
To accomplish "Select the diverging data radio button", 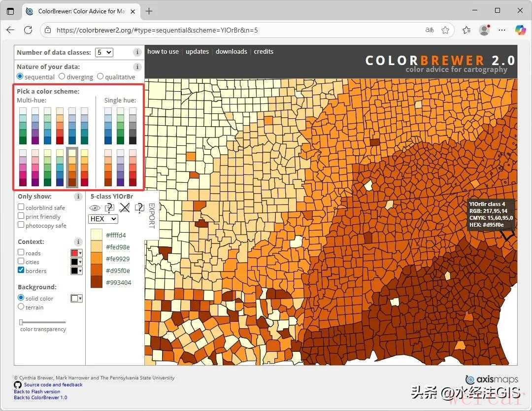I will point(62,76).
